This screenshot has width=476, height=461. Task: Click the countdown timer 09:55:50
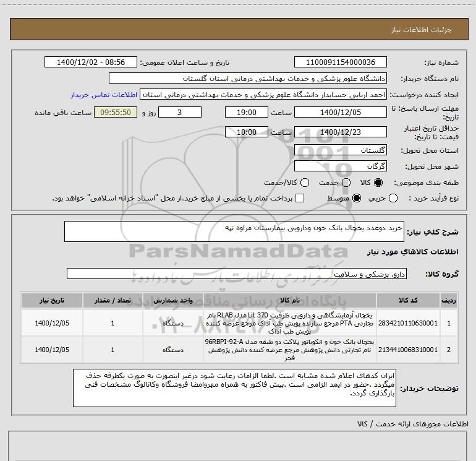pyautogui.click(x=116, y=113)
